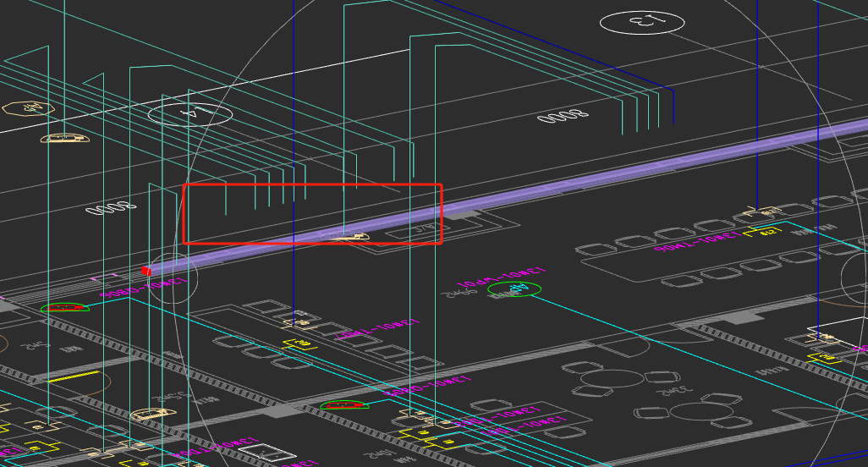Select the white rectangular panel at the bottom
Image resolution: width=868 pixels, height=467 pixels.
(x=266, y=453)
